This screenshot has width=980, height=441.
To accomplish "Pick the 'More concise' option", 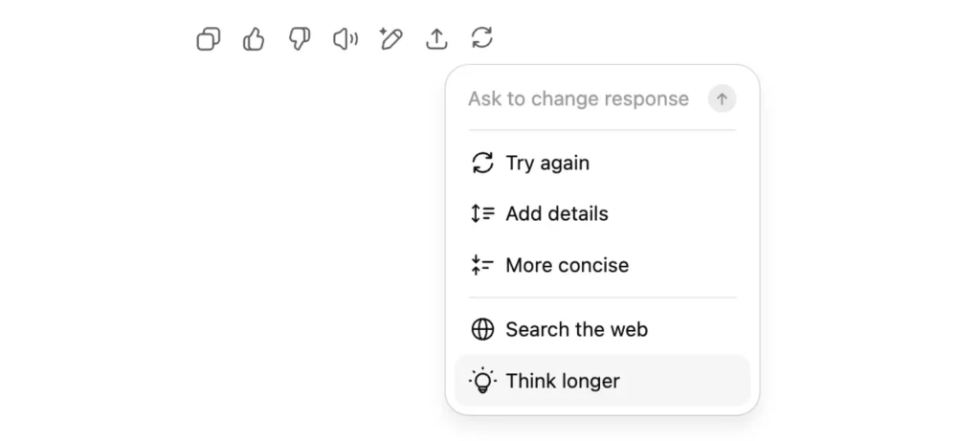I will click(x=568, y=266).
